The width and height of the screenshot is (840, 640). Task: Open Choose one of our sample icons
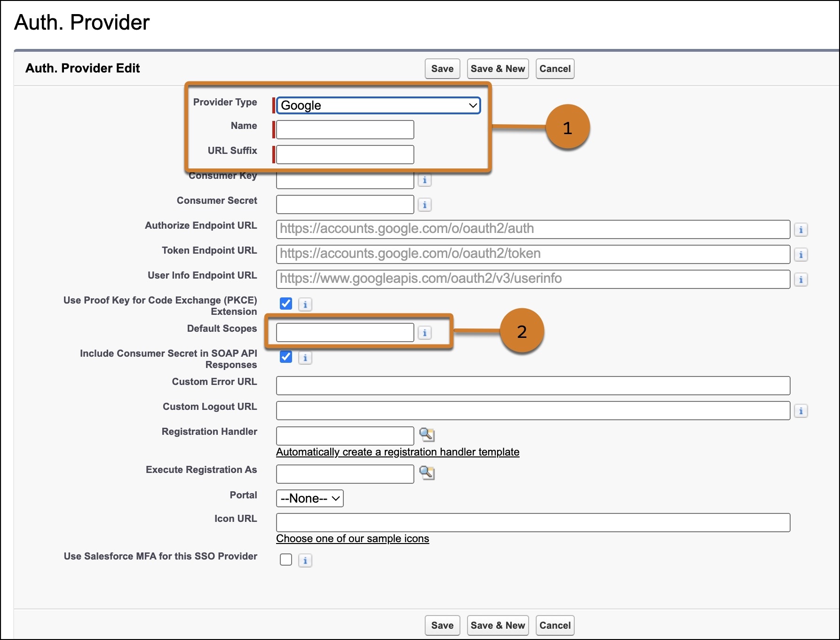click(352, 539)
